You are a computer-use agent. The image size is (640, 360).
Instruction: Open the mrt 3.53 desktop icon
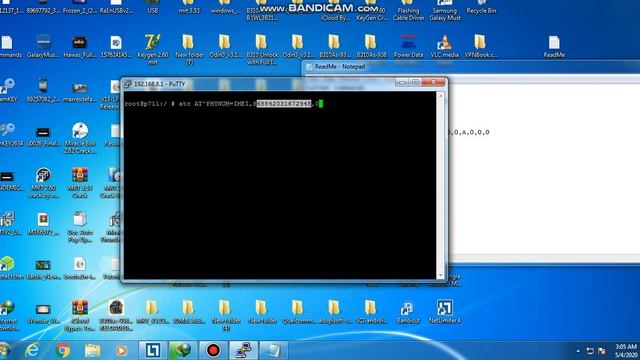pos(189,8)
